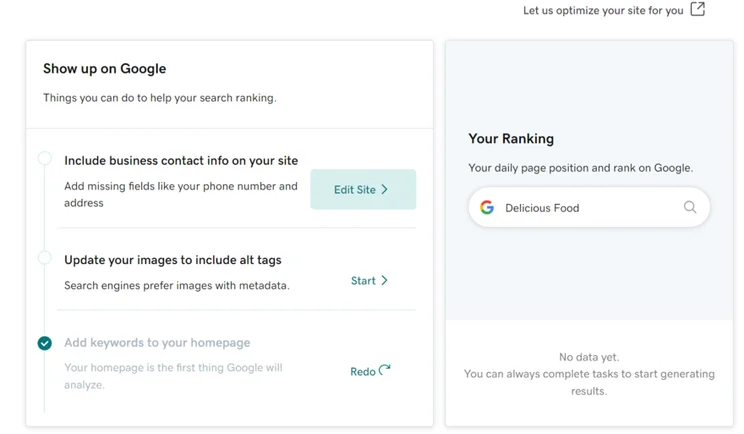Screen dimensions: 744x434
Task: Click the chevron arrow next to Start
Action: tap(384, 280)
